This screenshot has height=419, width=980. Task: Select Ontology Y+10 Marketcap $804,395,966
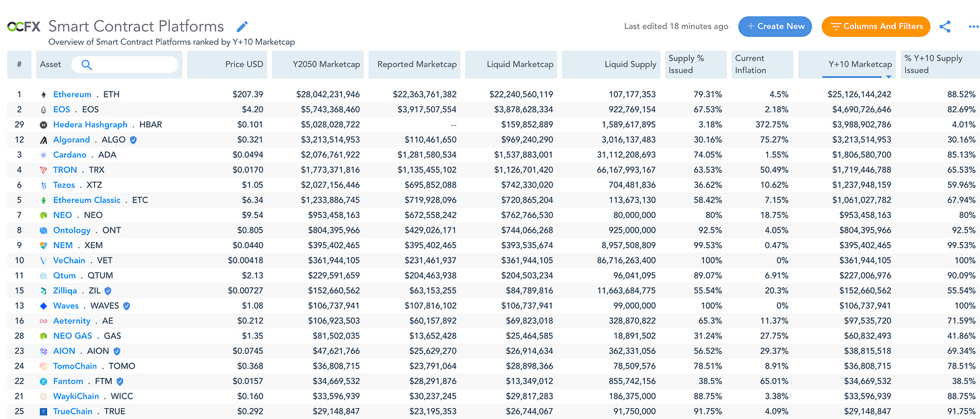(x=865, y=231)
